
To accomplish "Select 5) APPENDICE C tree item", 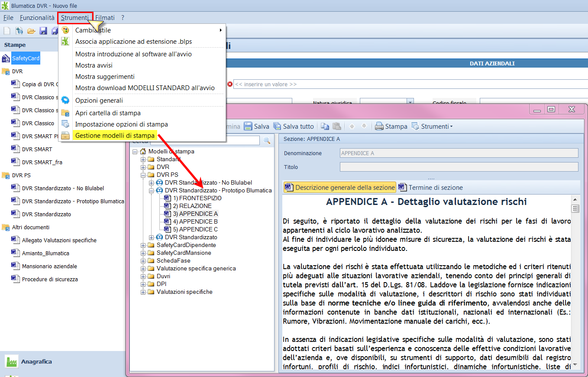I will (195, 229).
